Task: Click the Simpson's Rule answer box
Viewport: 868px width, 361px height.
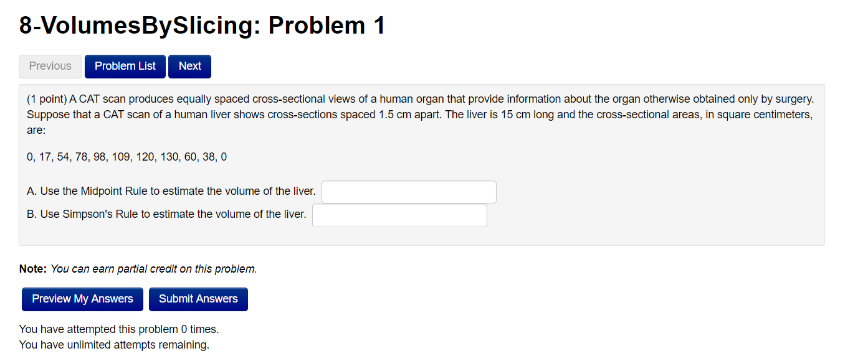Action: click(x=399, y=215)
